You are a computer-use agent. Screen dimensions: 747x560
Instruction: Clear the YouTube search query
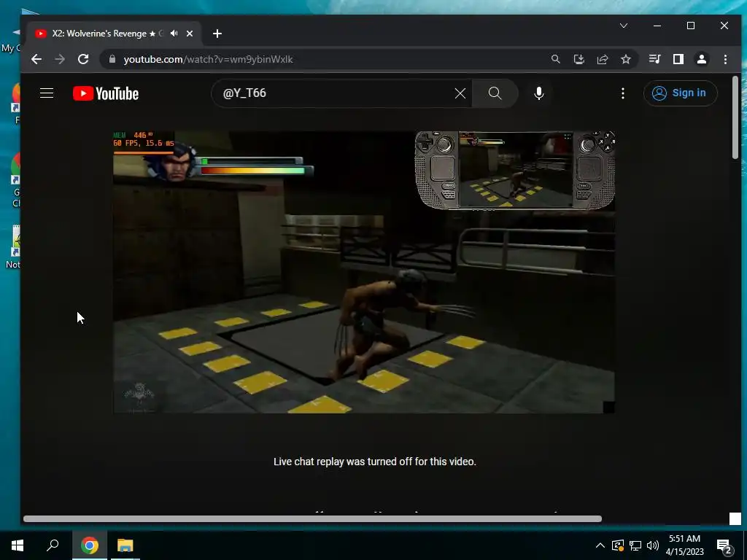click(460, 93)
